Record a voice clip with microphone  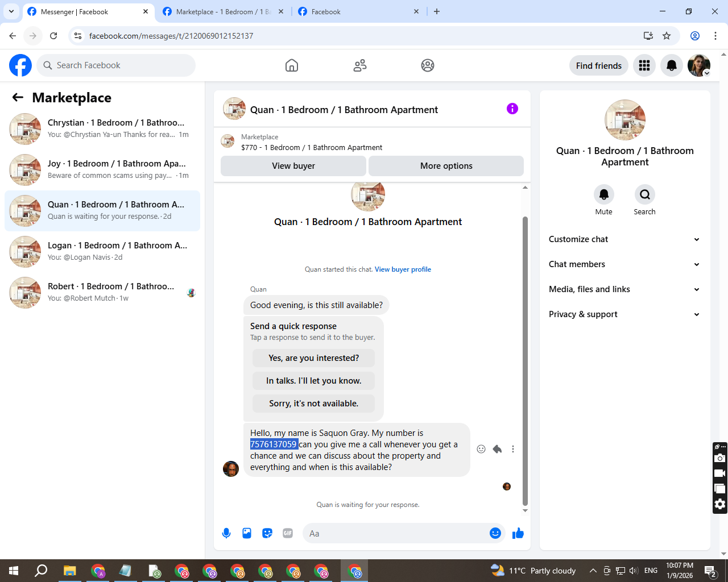pos(226,533)
